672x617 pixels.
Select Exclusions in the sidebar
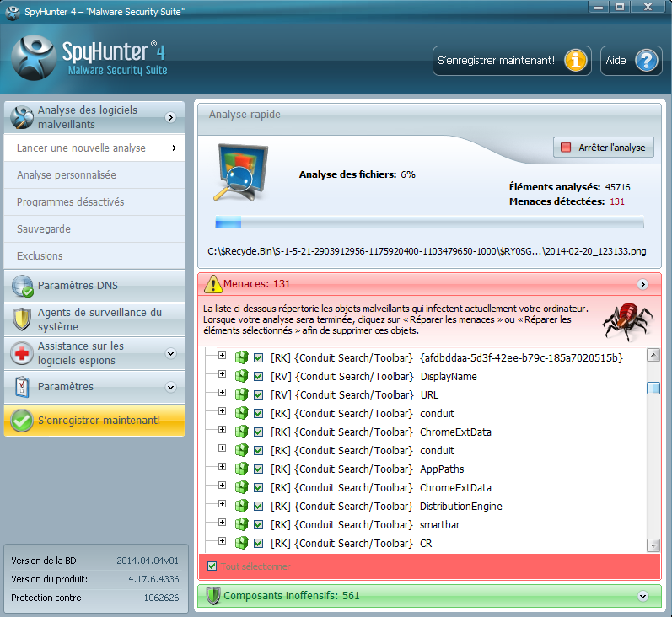coord(40,256)
